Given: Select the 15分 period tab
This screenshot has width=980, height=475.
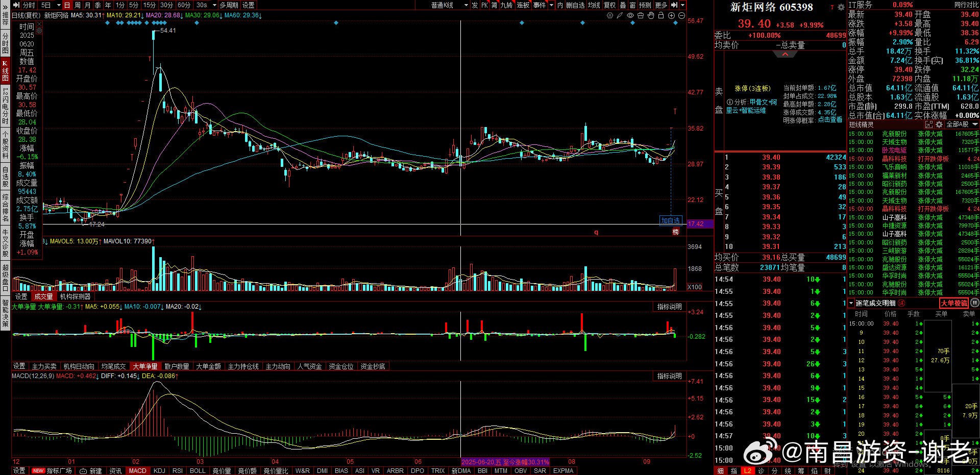Looking at the screenshot, I should [x=149, y=5].
